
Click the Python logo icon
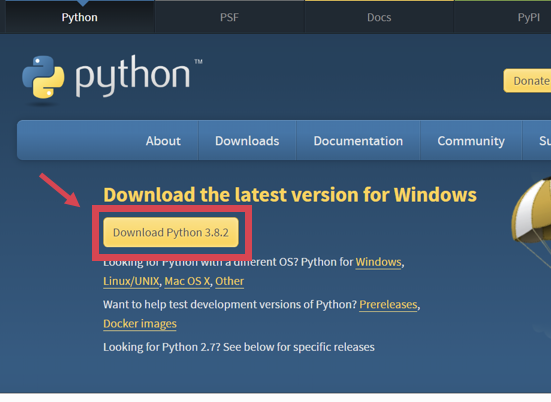click(x=43, y=77)
